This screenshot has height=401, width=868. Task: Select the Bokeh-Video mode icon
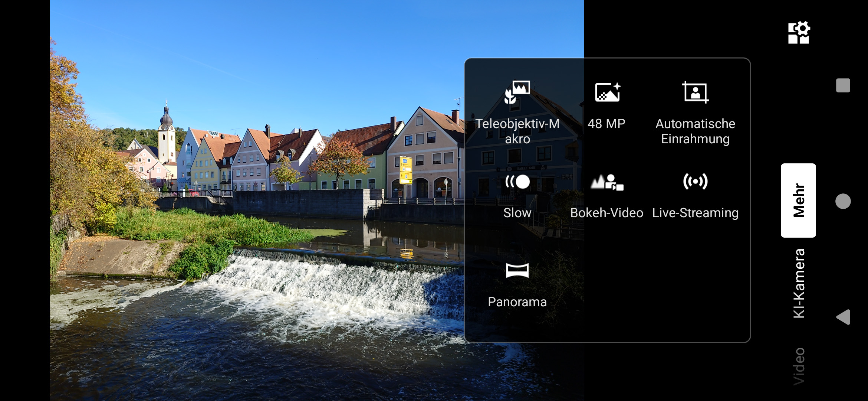click(607, 182)
